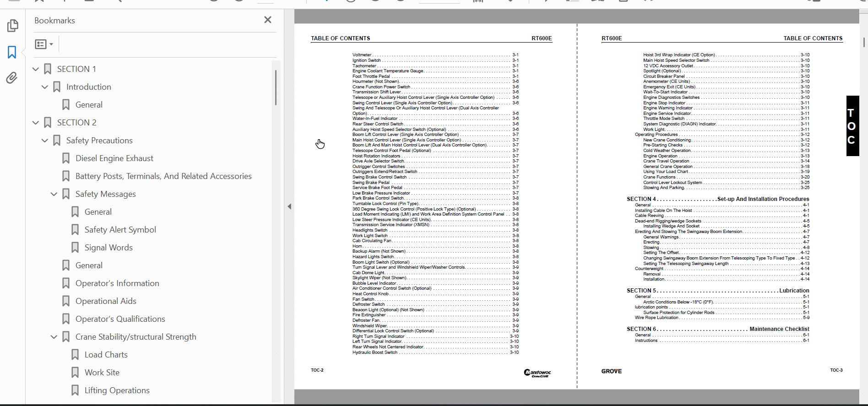The width and height of the screenshot is (868, 406).
Task: Open the Operator's Qualifications bookmark
Action: 120,319
